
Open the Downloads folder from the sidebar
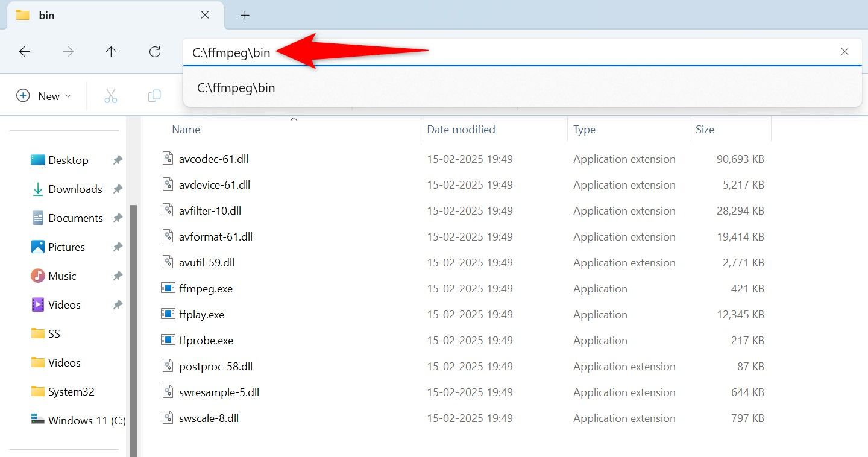75,189
